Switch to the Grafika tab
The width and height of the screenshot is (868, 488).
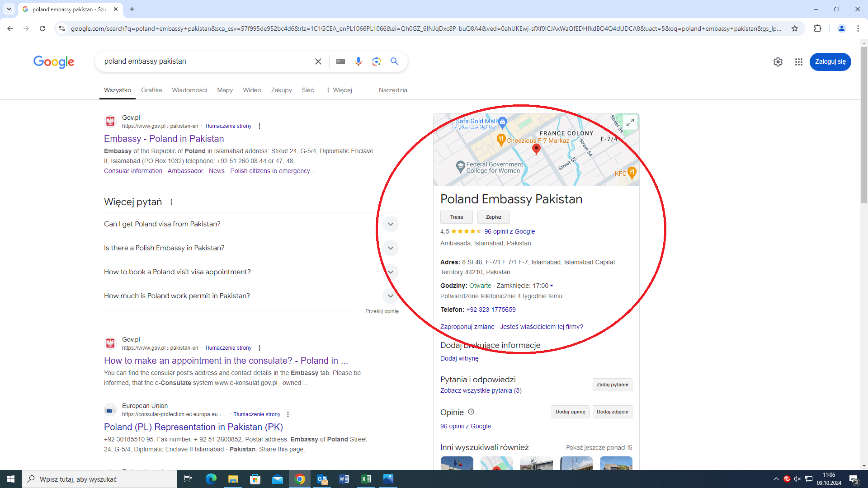point(151,90)
